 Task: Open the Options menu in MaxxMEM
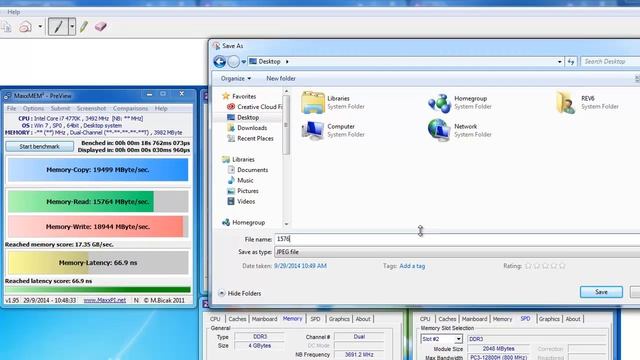[33, 109]
